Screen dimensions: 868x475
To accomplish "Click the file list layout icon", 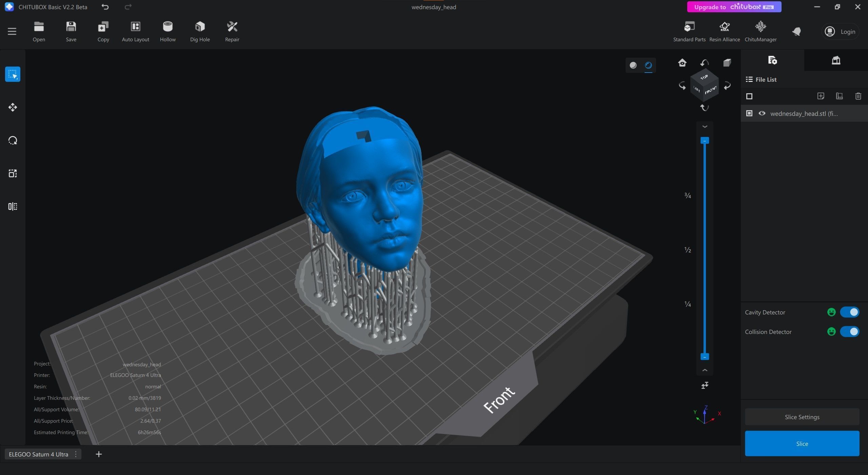I will click(x=839, y=96).
